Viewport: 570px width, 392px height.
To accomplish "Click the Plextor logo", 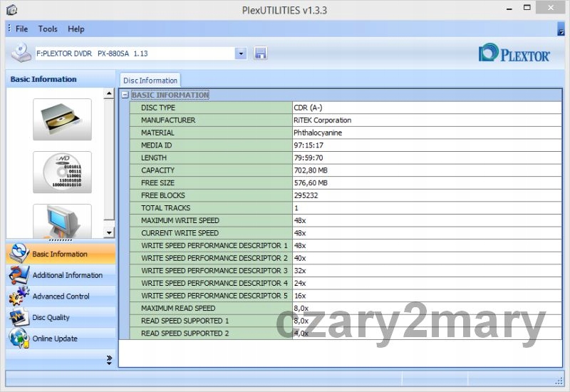I will [514, 54].
